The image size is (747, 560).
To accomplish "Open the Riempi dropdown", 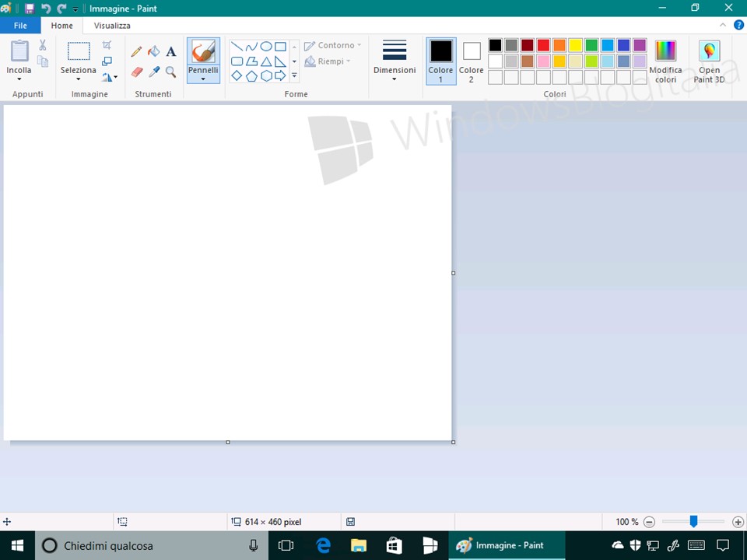I will [328, 61].
